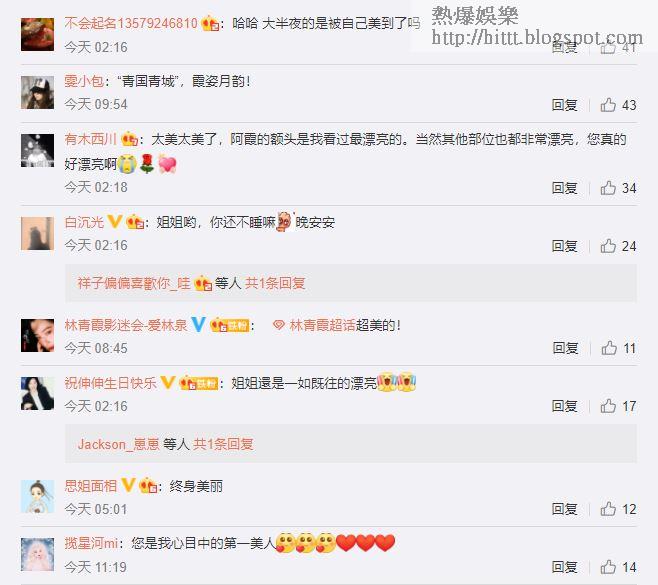The image size is (658, 585).
Task: Click 白沉光's profile avatar
Action: (37, 233)
